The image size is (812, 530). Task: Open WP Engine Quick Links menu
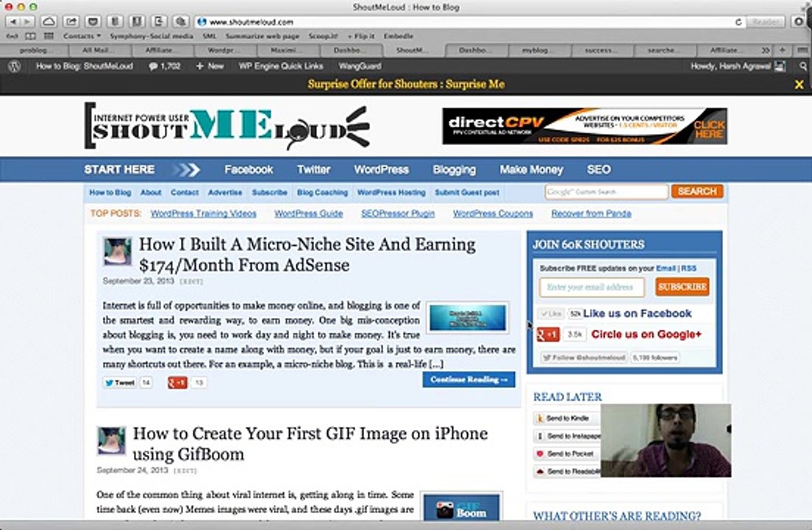tap(281, 66)
